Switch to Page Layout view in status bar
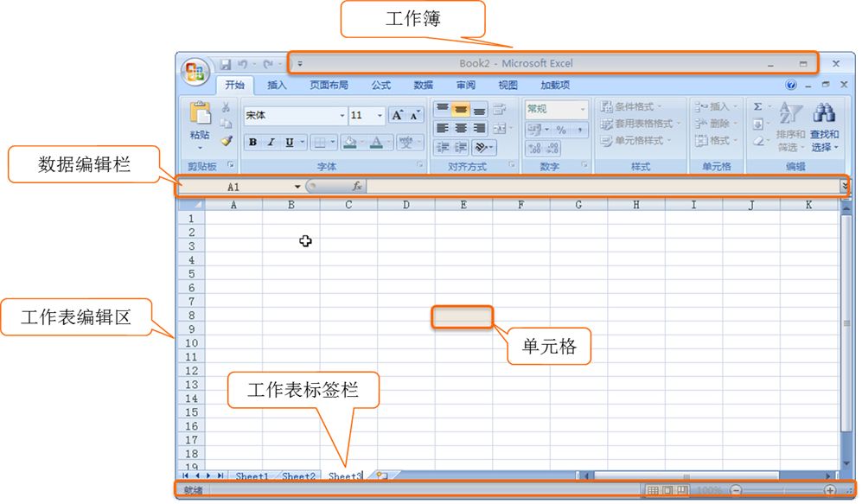Screen dimensions: 862x504 tap(667, 490)
